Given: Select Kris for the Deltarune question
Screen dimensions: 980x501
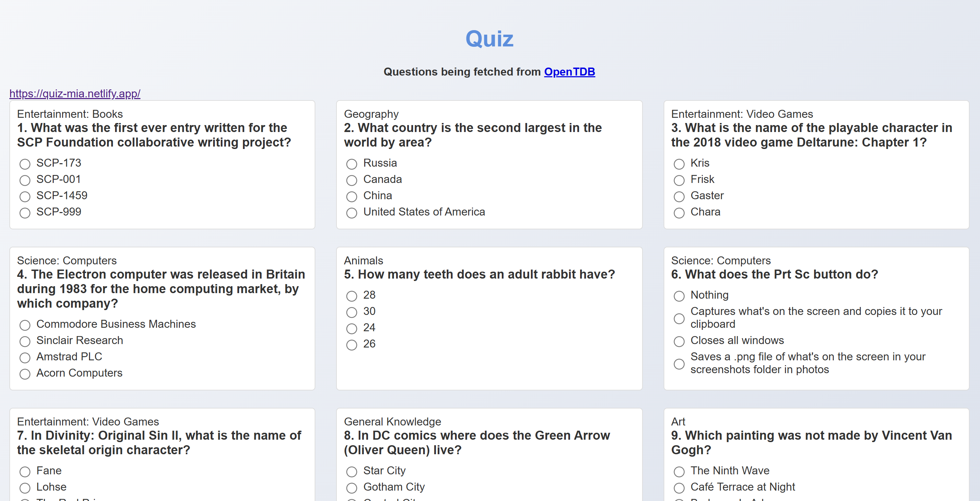Looking at the screenshot, I should (679, 164).
